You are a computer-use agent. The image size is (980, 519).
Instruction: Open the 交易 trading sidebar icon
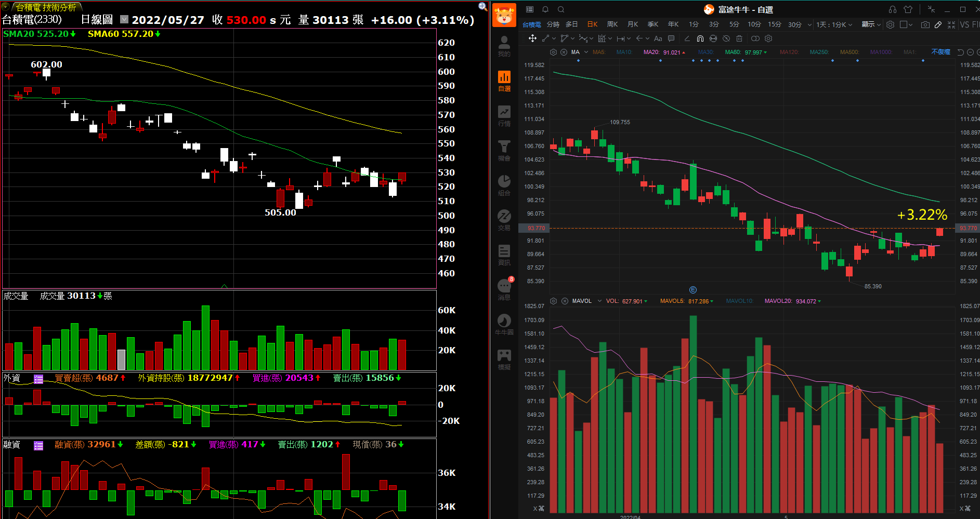pos(504,220)
